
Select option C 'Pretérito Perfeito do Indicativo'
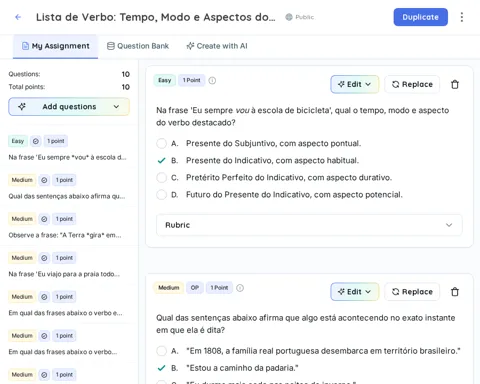click(x=162, y=177)
